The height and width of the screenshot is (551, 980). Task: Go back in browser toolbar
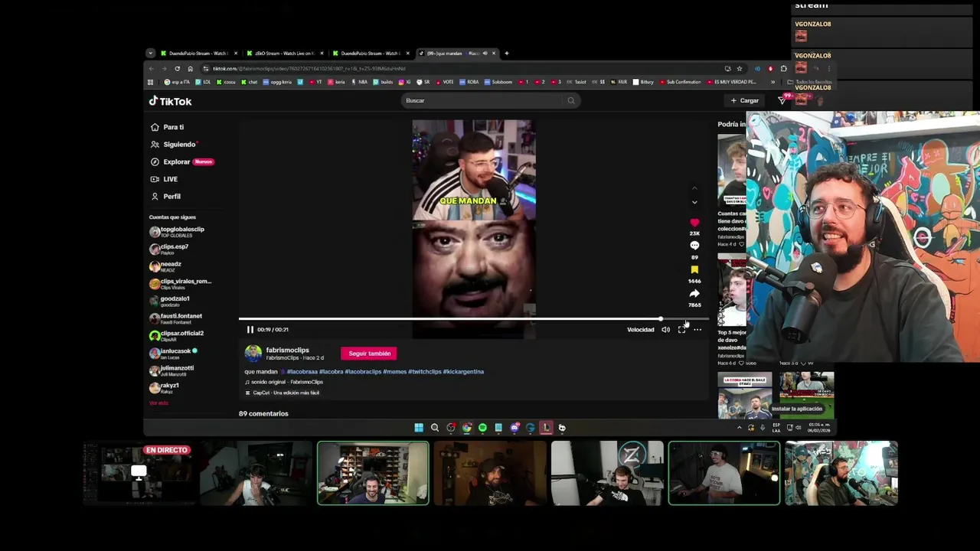[x=151, y=69]
